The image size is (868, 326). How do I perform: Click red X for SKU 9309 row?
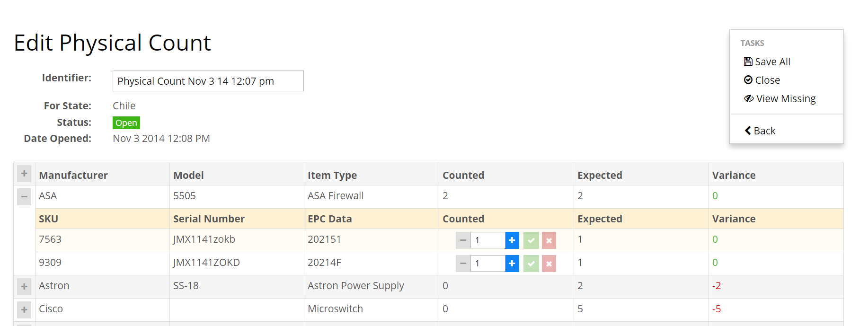click(549, 264)
